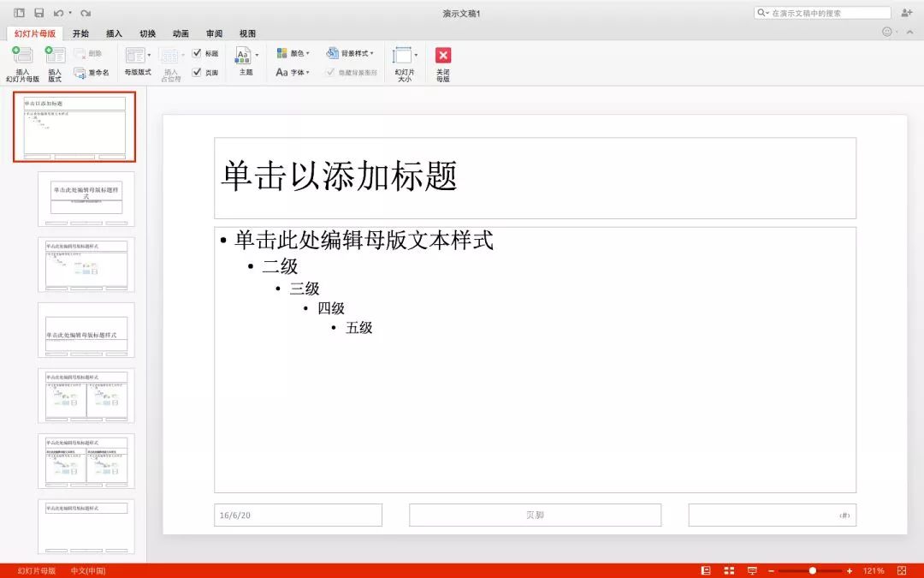The image size is (924, 578).
Task: Click Insert Layout (插入版式) icon
Action: pos(55,56)
